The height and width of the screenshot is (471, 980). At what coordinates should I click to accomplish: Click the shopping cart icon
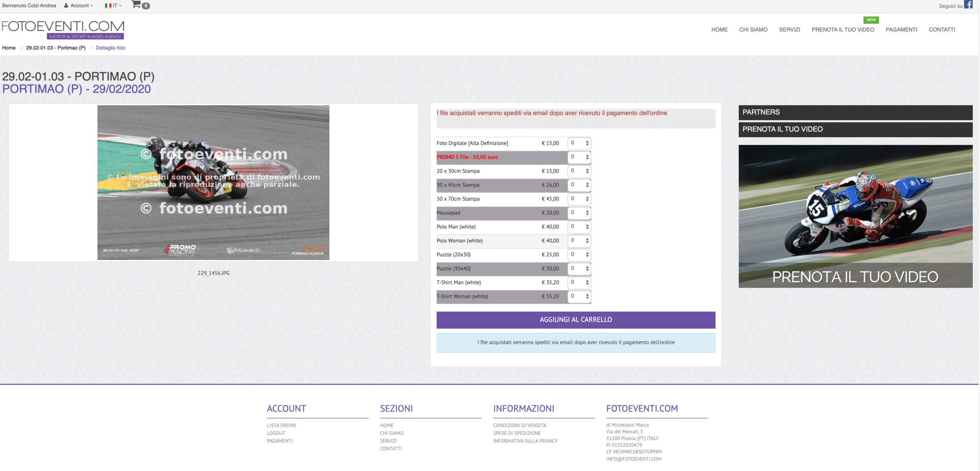click(x=136, y=5)
